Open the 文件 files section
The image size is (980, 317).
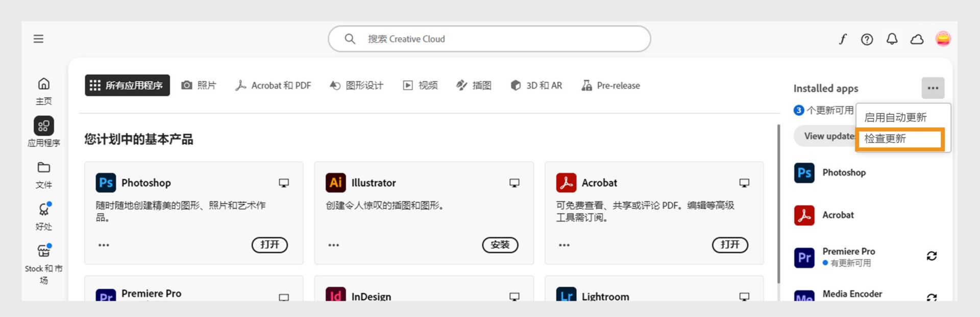(x=44, y=175)
